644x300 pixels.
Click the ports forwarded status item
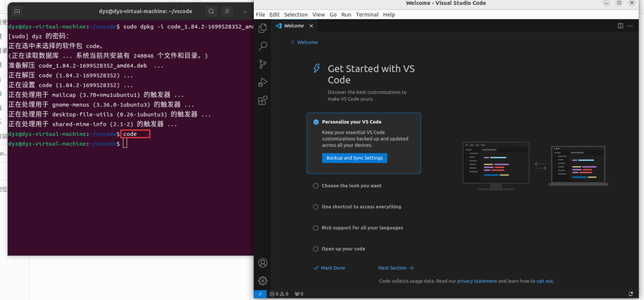point(299,294)
